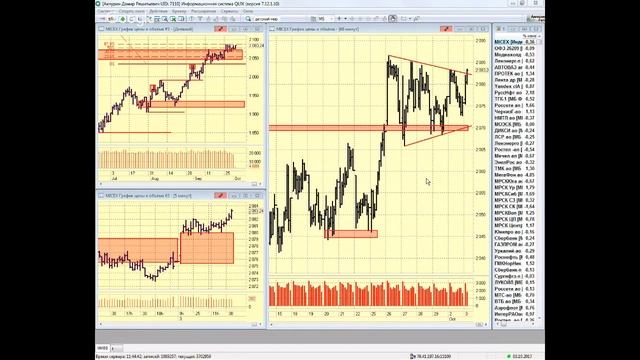Open the Создать окно menu
Viewport: 640px width, 360px height.
click(131, 11)
